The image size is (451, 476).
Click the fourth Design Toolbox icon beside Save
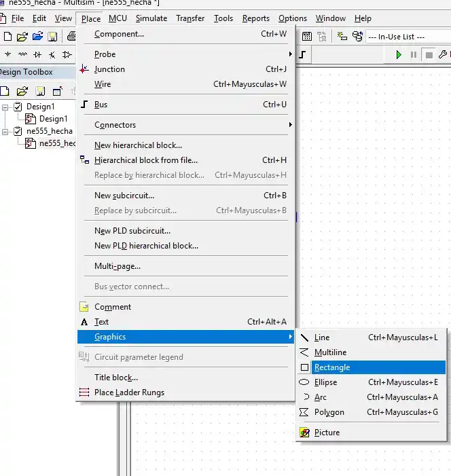click(58, 91)
